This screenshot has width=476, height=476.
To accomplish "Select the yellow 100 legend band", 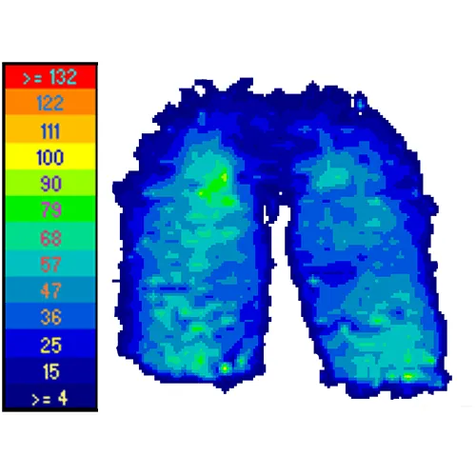I will coord(50,156).
